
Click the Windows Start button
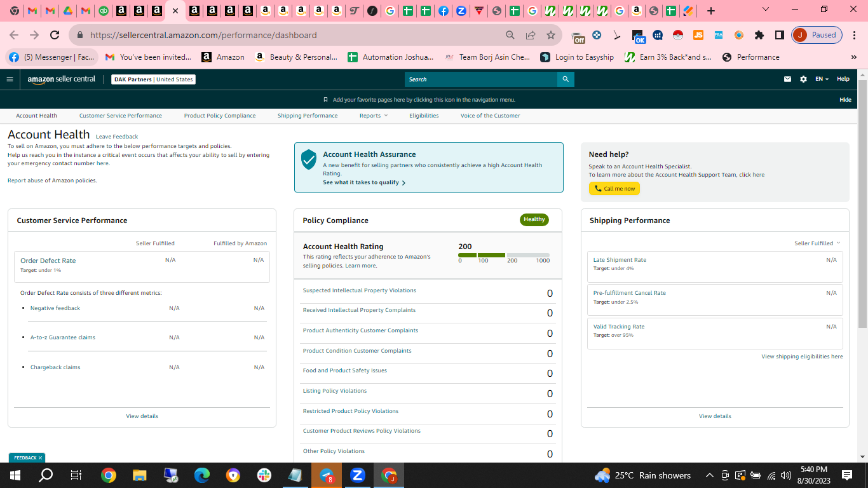click(15, 475)
